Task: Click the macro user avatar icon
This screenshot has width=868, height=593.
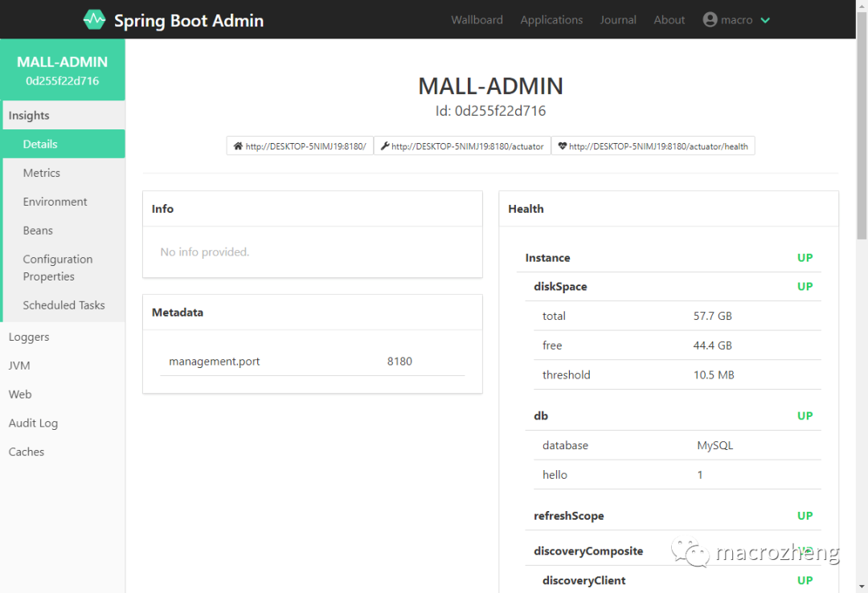Action: click(710, 20)
